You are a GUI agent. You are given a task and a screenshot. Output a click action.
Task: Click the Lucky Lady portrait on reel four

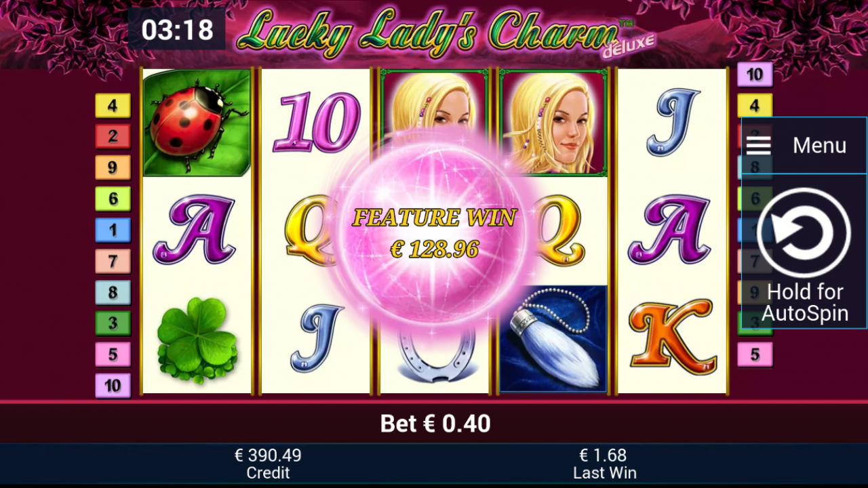[x=553, y=123]
